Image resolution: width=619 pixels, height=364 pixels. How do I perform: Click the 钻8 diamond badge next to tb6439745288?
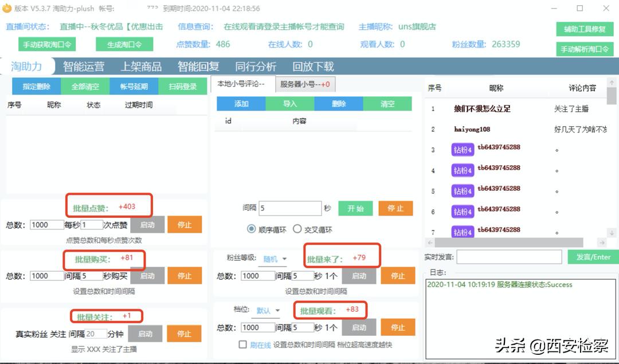coord(463,148)
